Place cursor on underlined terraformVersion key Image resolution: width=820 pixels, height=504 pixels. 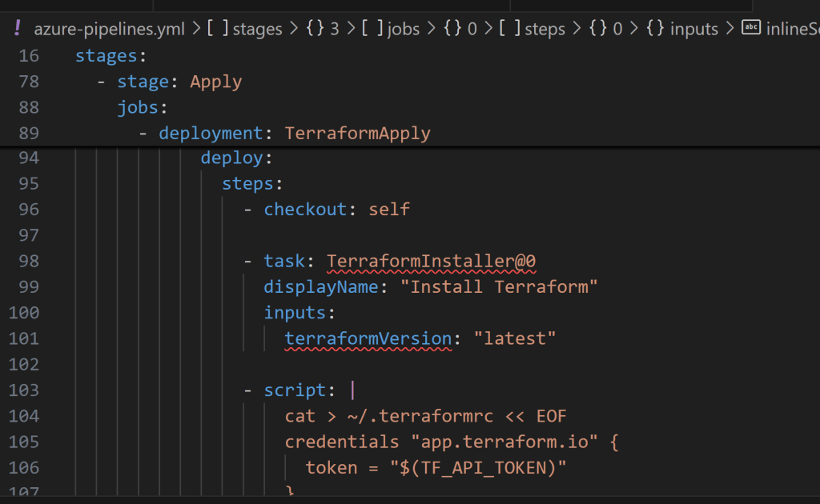[368, 338]
